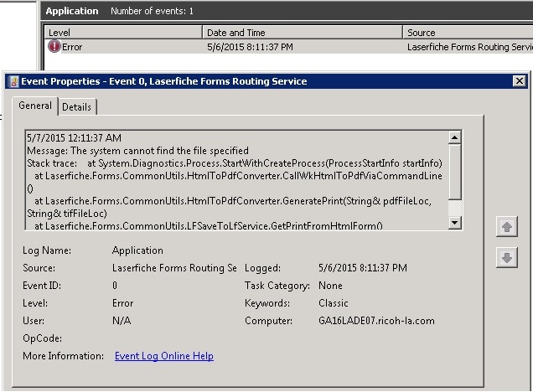Image resolution: width=533 pixels, height=392 pixels.
Task: Click the More Information label
Action: 63,356
